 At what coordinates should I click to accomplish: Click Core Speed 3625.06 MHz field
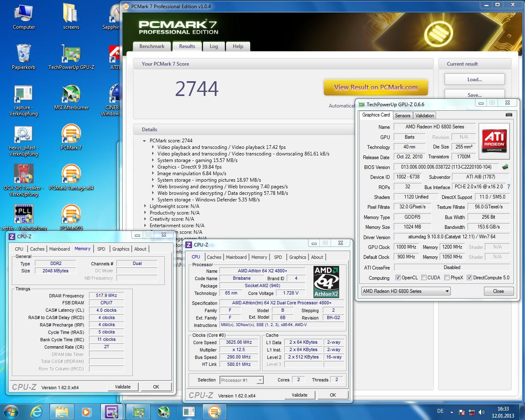pyautogui.click(x=239, y=342)
